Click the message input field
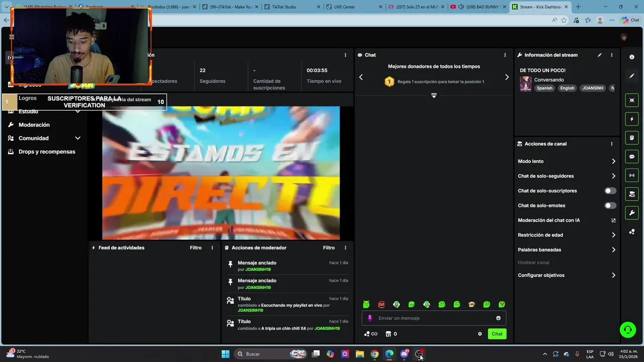The height and width of the screenshot is (362, 644). pos(434,318)
